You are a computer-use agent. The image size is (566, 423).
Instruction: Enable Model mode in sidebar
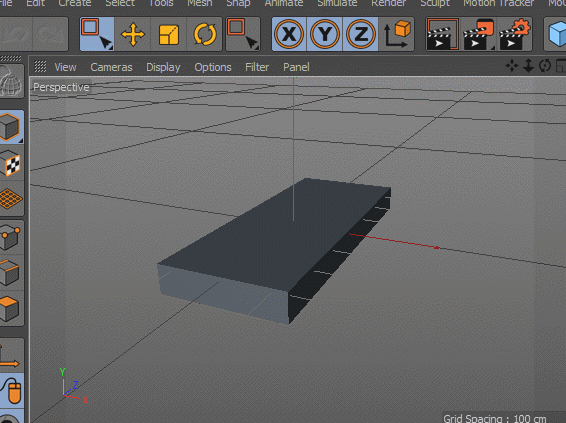coord(11,127)
